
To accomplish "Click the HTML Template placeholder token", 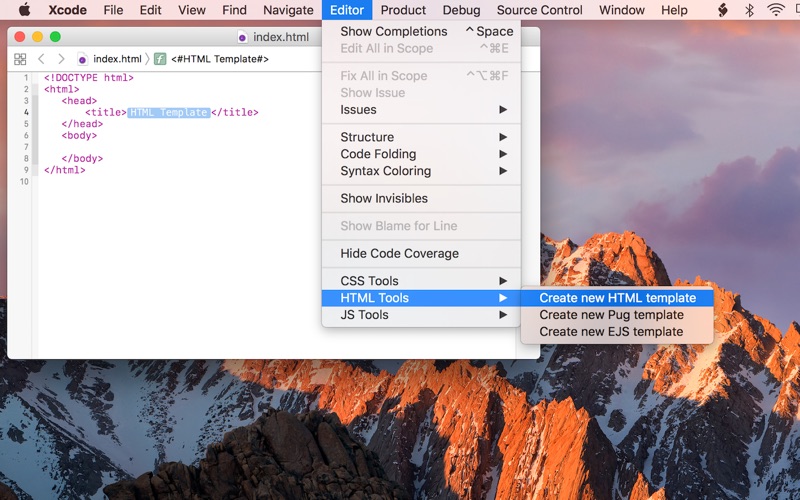I will click(x=169, y=112).
